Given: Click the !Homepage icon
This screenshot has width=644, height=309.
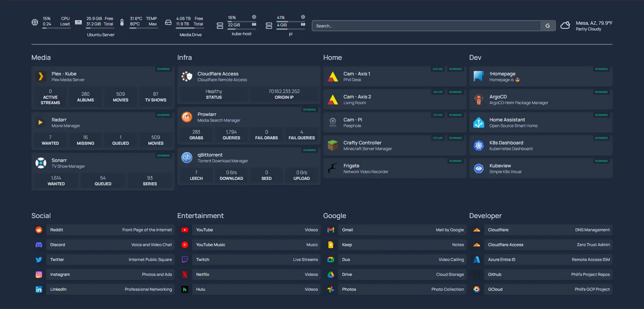Looking at the screenshot, I should pos(479,76).
